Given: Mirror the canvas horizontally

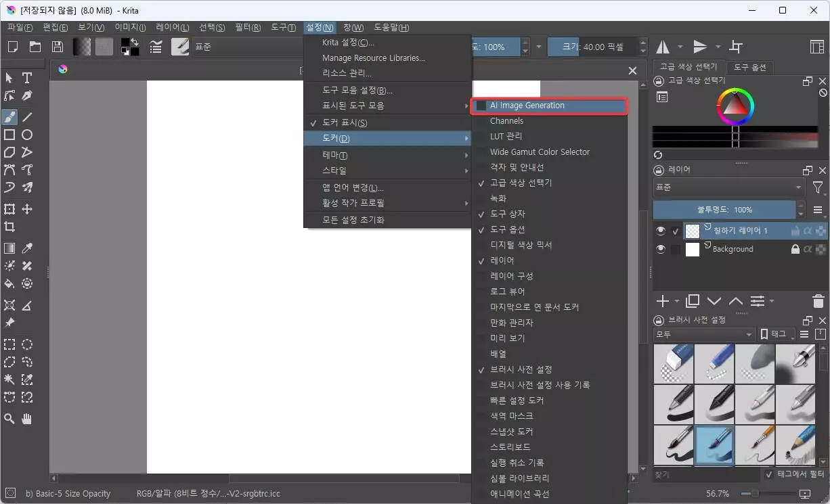Looking at the screenshot, I should coord(662,46).
